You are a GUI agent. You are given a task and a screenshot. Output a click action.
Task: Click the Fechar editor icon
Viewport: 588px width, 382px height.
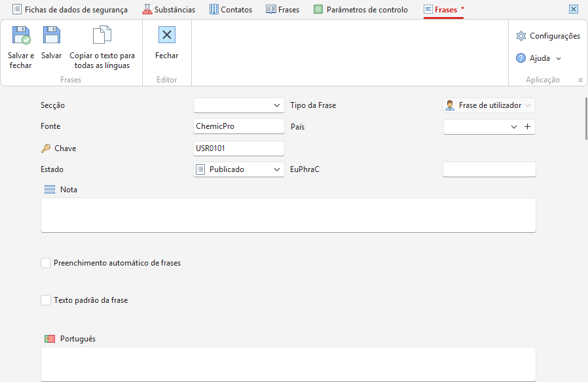(x=167, y=35)
